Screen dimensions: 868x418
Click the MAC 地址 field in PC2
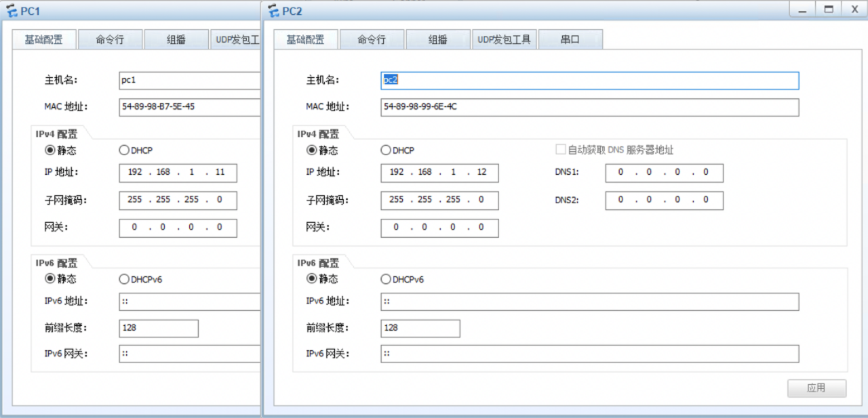pyautogui.click(x=589, y=107)
